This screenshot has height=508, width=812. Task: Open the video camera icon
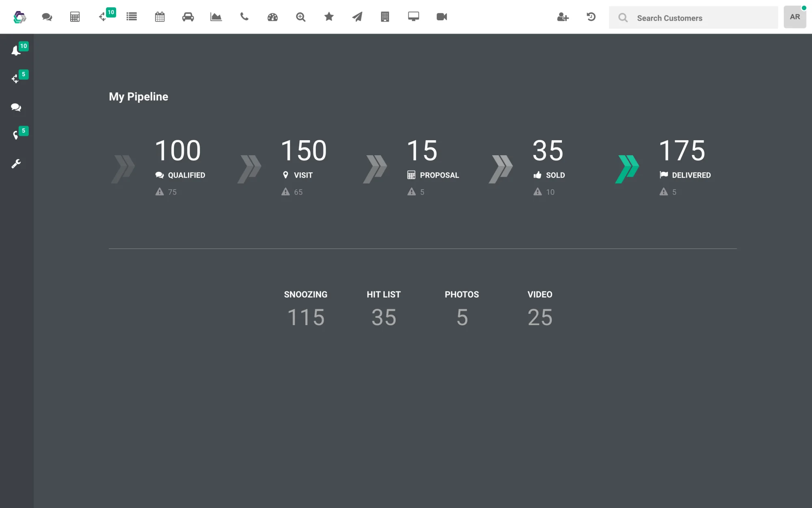pos(442,17)
